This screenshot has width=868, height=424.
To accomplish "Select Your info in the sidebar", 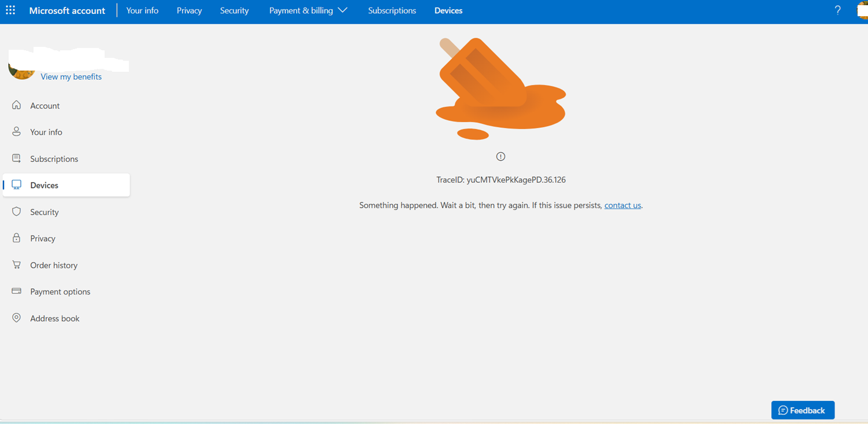I will (66, 132).
